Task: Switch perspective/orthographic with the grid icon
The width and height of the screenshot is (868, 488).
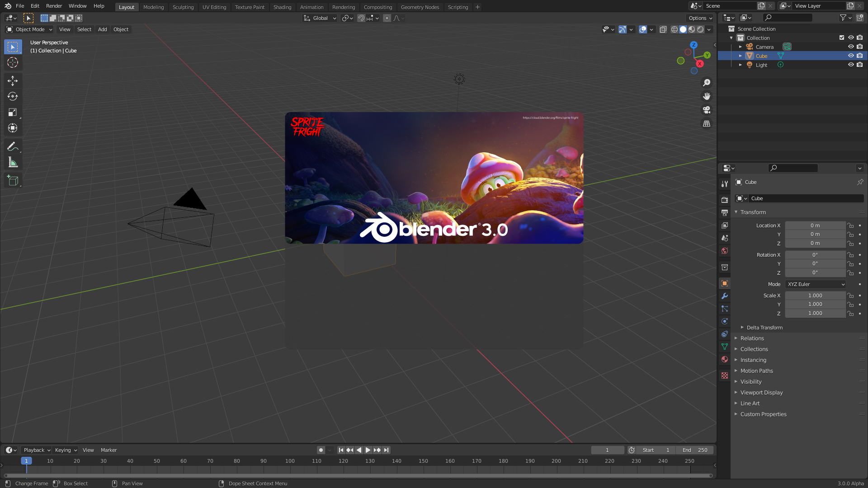Action: [x=707, y=123]
